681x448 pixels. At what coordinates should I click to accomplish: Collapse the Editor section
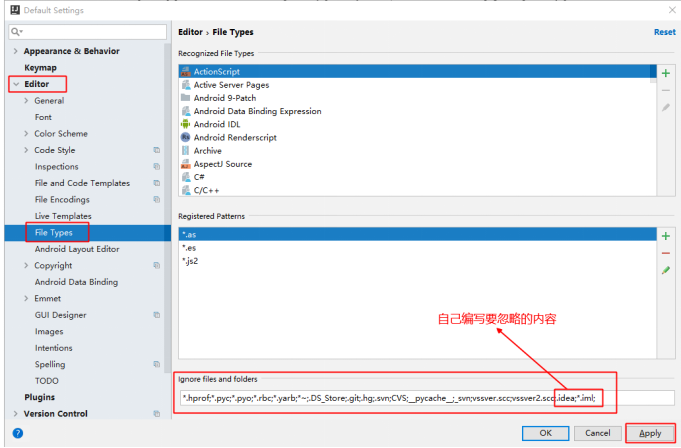(16, 84)
